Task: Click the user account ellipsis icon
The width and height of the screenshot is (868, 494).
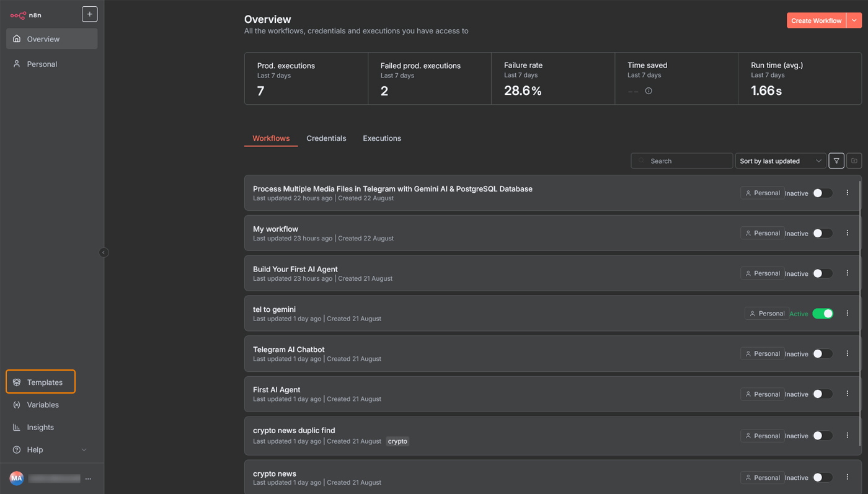Action: [88, 479]
